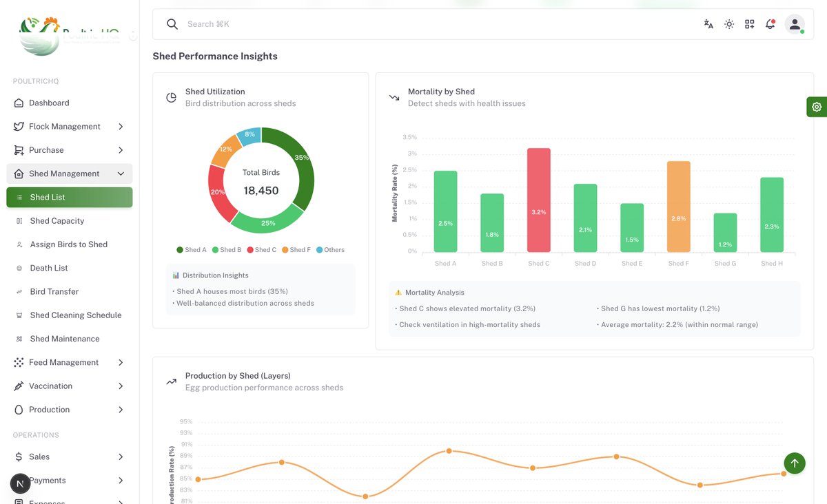Click the Mortality by Shed trend-down icon

pyautogui.click(x=394, y=98)
